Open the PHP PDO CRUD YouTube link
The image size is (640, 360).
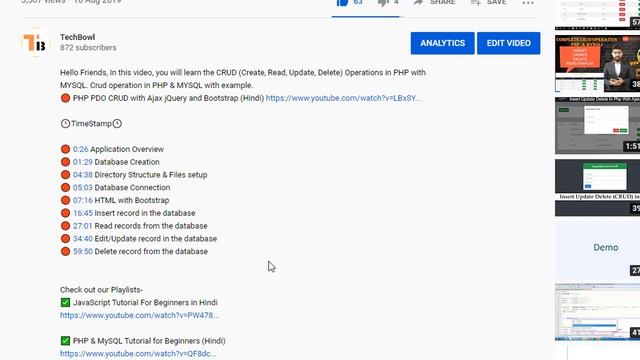pos(343,98)
